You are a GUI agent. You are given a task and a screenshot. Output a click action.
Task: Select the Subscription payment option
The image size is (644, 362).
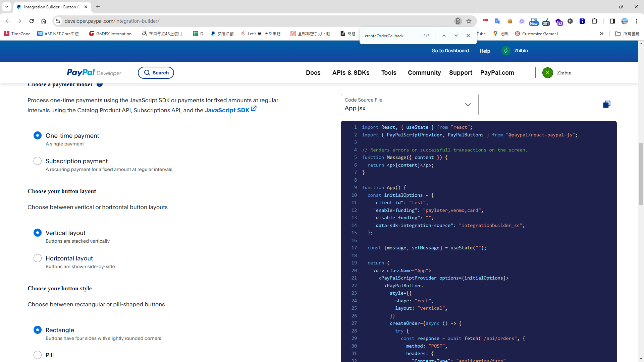[38, 161]
